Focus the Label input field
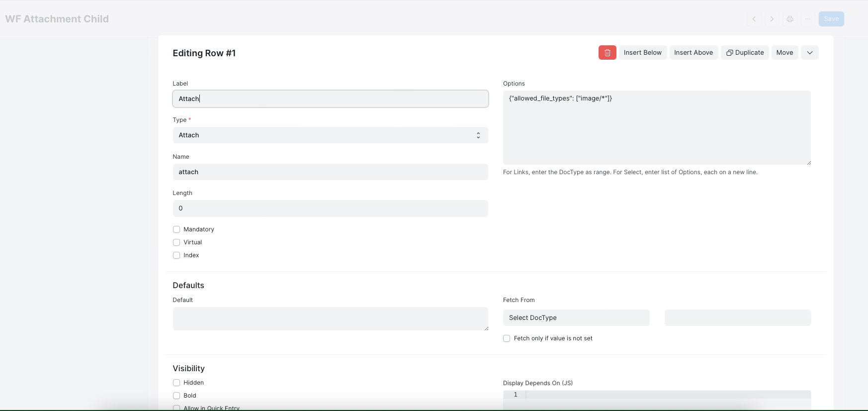Viewport: 868px width, 411px height. tap(331, 99)
